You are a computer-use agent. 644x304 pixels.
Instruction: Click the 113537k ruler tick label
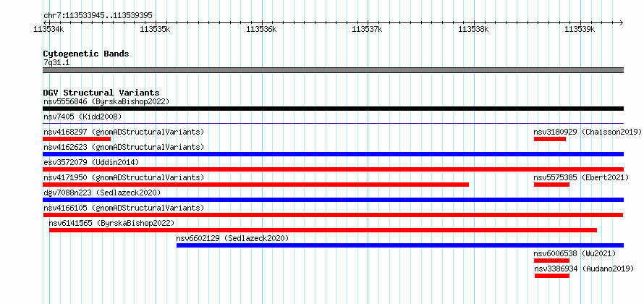coord(368,29)
